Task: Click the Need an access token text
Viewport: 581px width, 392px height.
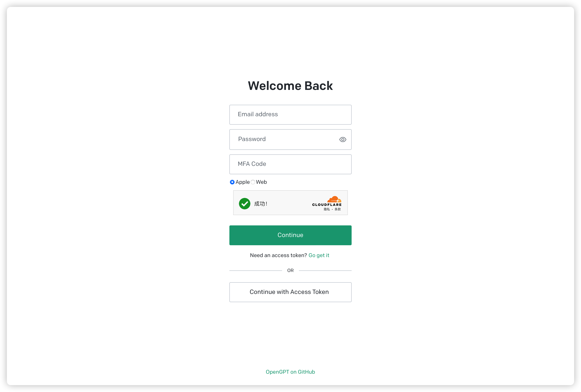Action: pyautogui.click(x=278, y=255)
